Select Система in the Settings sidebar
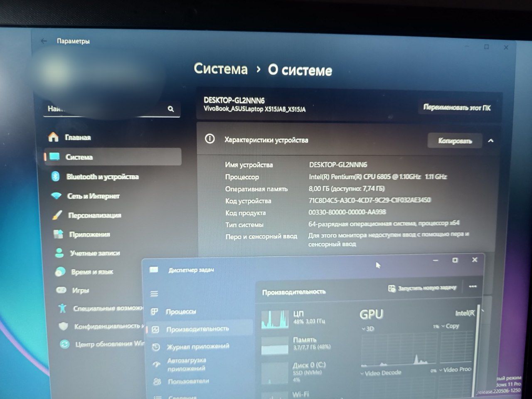The height and width of the screenshot is (399, 532). tap(113, 157)
